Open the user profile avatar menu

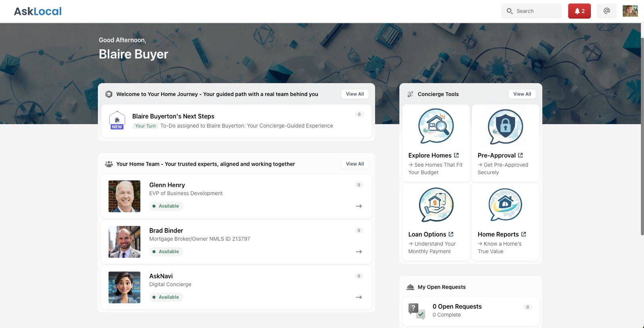(630, 11)
